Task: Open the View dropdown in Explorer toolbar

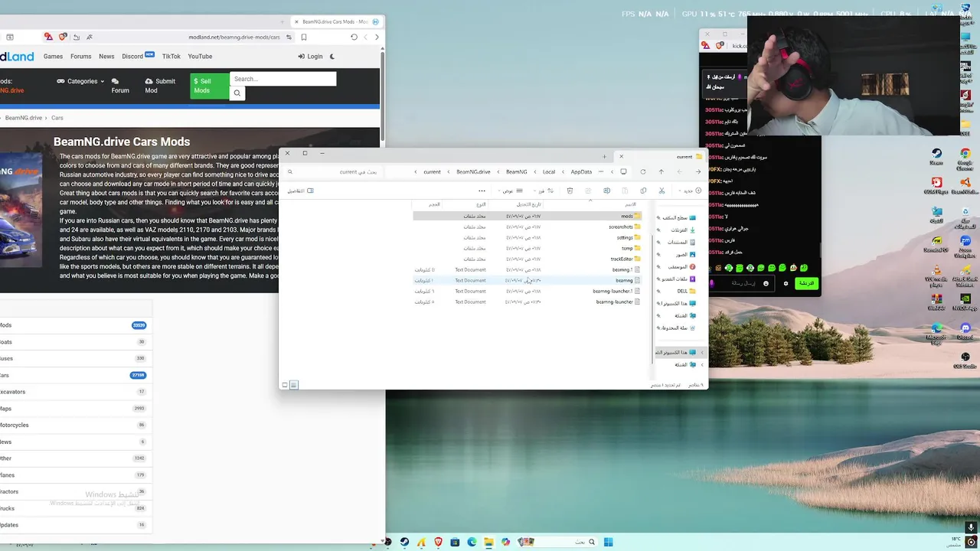Action: tap(511, 191)
